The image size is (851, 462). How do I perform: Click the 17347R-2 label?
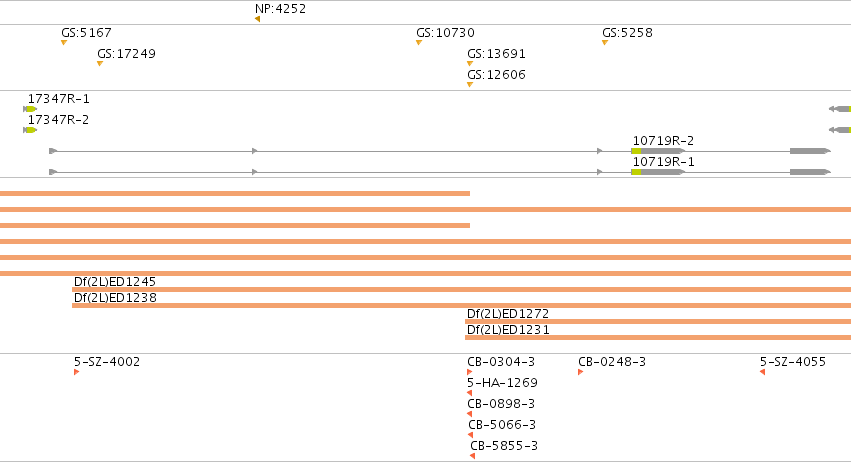[59, 119]
